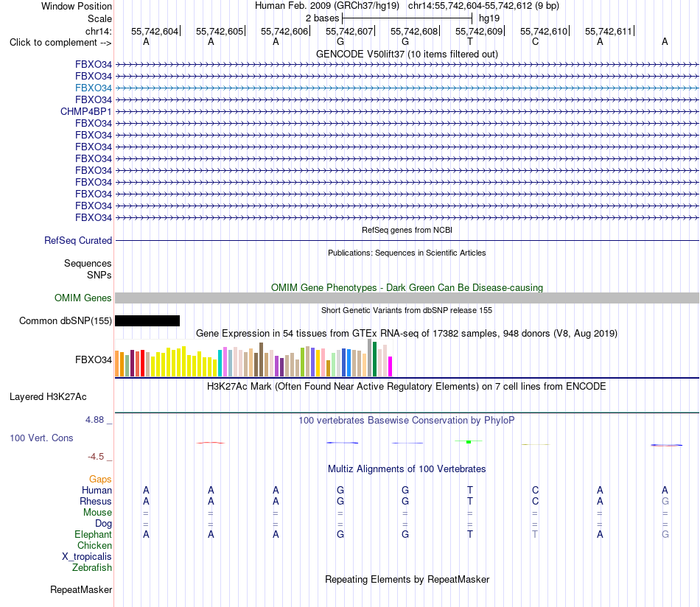This screenshot has width=700, height=607.
Task: Click the Sequences track label
Action: tap(88, 263)
